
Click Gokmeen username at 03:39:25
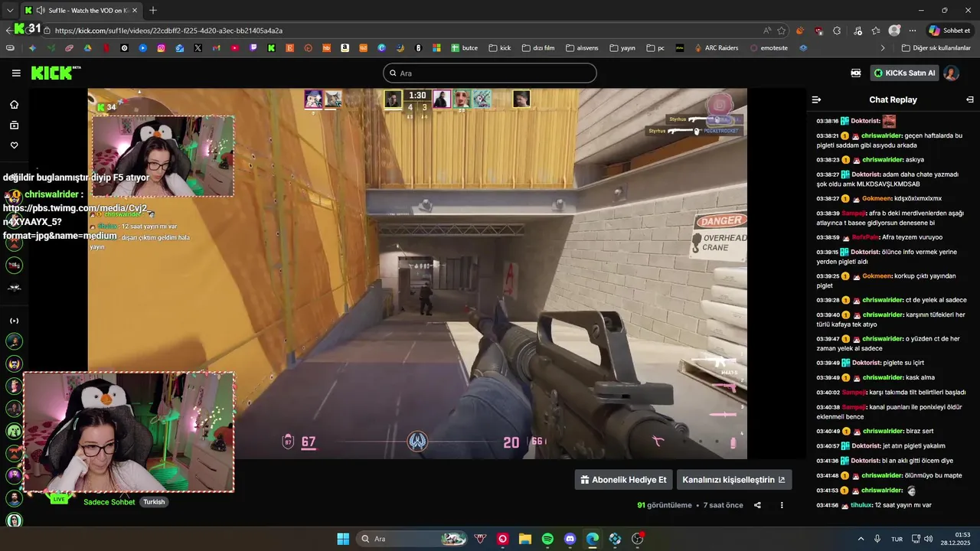(877, 276)
